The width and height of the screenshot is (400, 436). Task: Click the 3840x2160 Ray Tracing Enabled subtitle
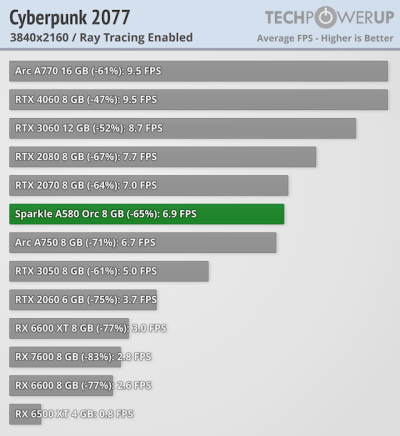coord(101,38)
